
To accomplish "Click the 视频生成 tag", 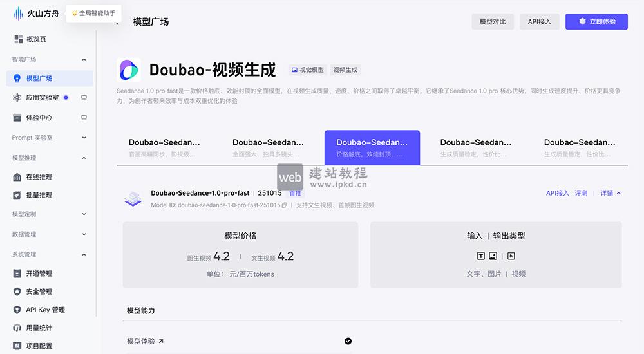I will coord(345,70).
